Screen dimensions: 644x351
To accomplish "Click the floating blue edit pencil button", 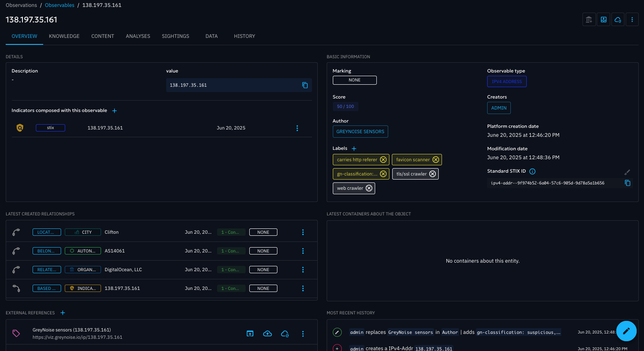I will [x=626, y=331].
